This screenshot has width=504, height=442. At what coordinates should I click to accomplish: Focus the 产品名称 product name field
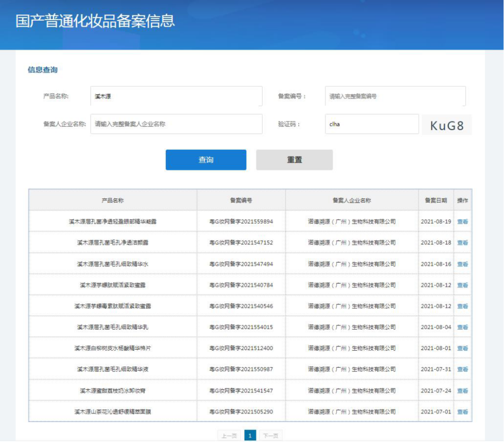coord(176,96)
